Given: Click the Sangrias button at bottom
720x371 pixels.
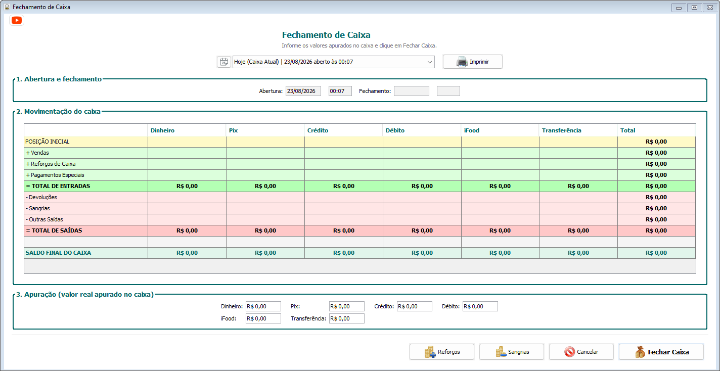Looking at the screenshot, I should (512, 352).
